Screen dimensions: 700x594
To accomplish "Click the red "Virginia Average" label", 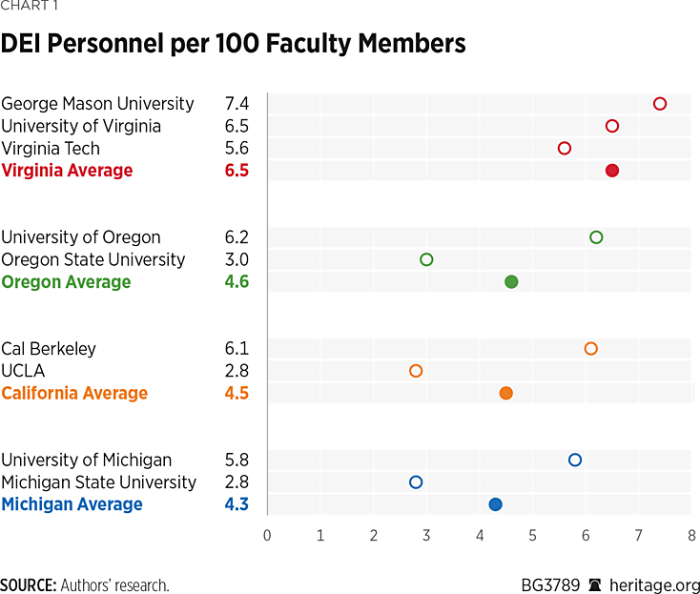I will pyautogui.click(x=68, y=171).
